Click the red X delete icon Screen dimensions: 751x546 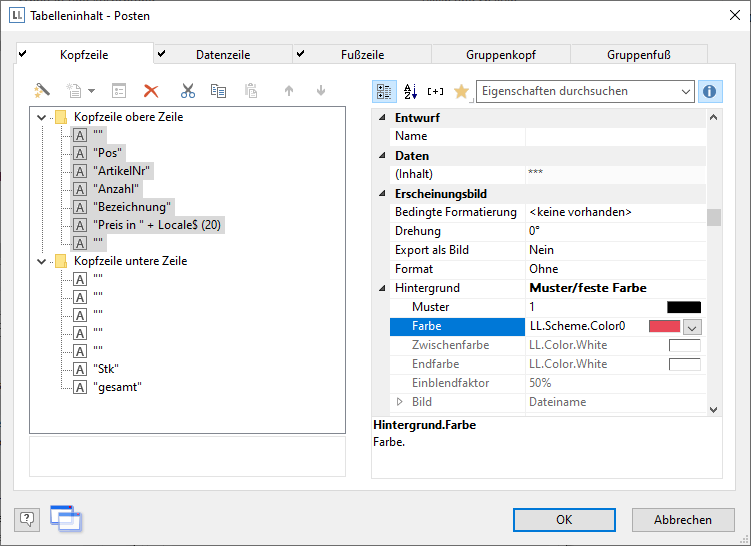[151, 91]
